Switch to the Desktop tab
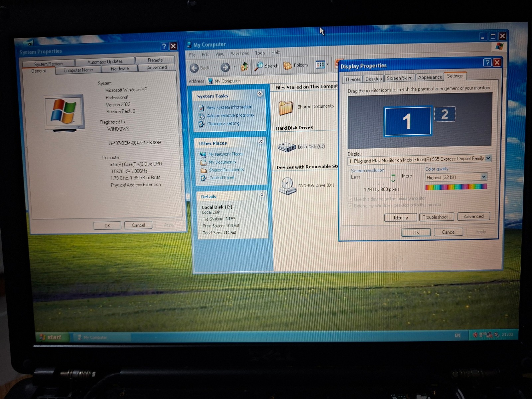This screenshot has height=399, width=532. click(374, 78)
